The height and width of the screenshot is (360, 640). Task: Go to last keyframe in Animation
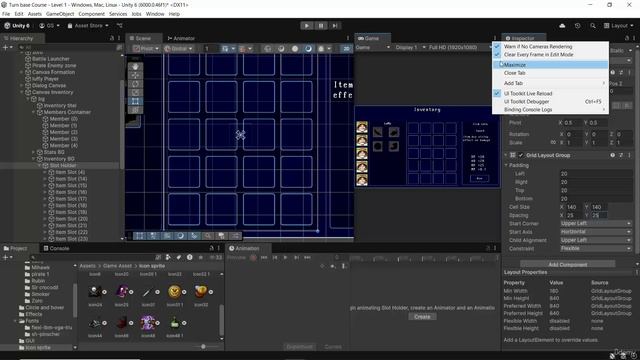307,258
